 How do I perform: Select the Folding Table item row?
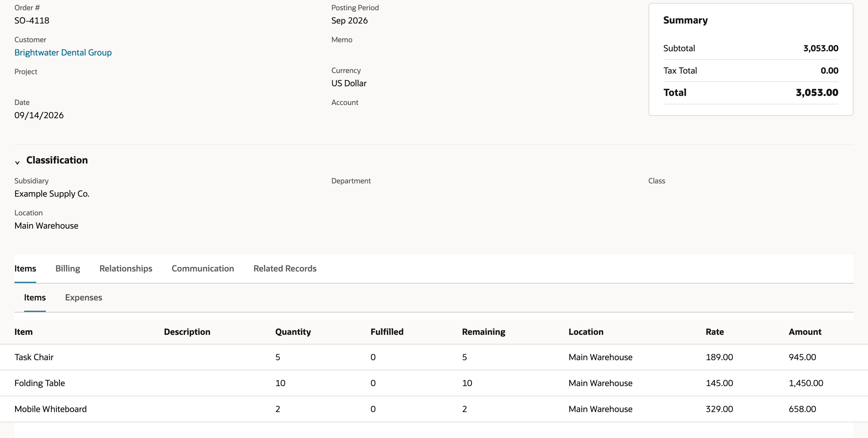pyautogui.click(x=434, y=383)
